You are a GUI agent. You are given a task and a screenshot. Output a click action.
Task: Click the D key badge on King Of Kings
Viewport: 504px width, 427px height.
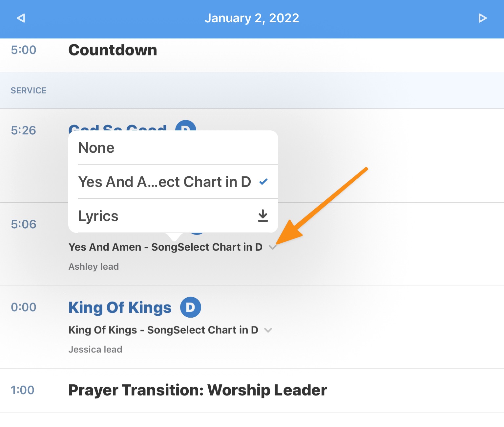pyautogui.click(x=191, y=307)
